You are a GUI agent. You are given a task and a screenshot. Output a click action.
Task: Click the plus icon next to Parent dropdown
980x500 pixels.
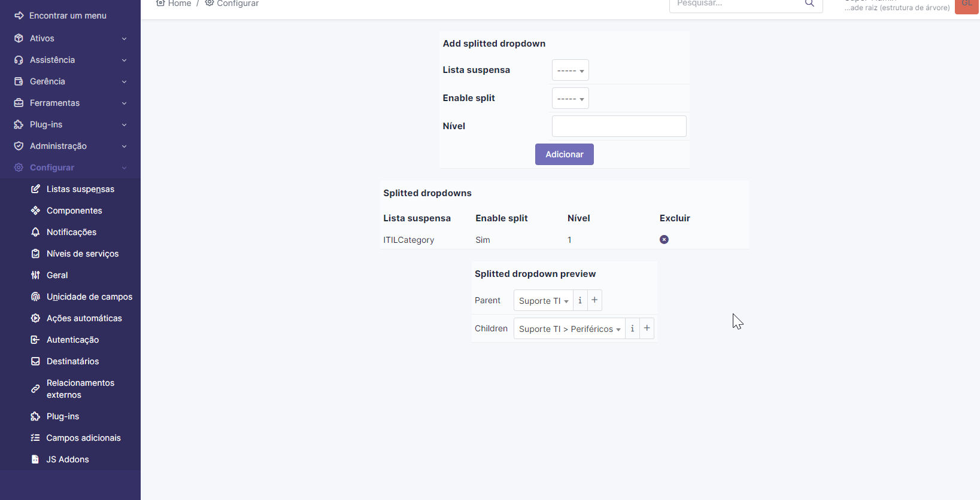pos(594,300)
